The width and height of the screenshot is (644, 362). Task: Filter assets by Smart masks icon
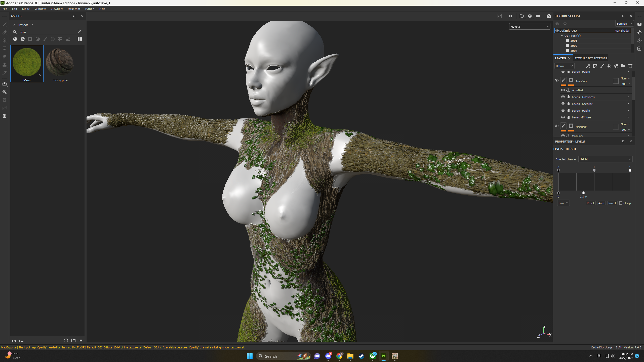coord(30,39)
